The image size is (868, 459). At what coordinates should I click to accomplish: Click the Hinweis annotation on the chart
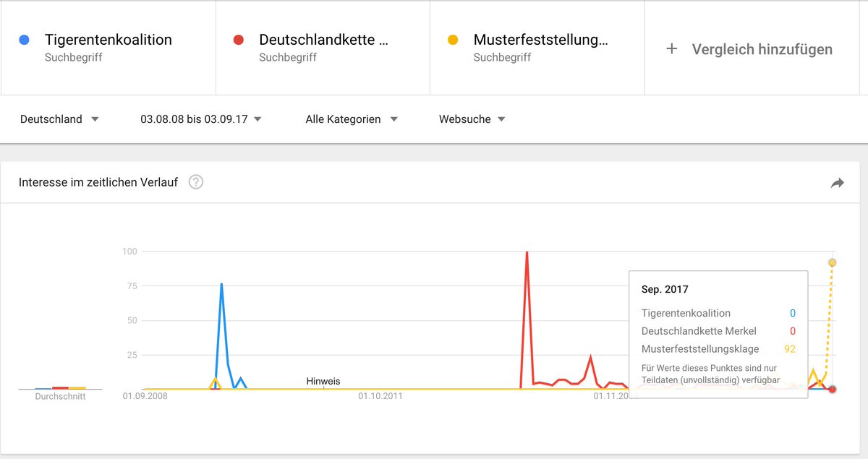(323, 381)
